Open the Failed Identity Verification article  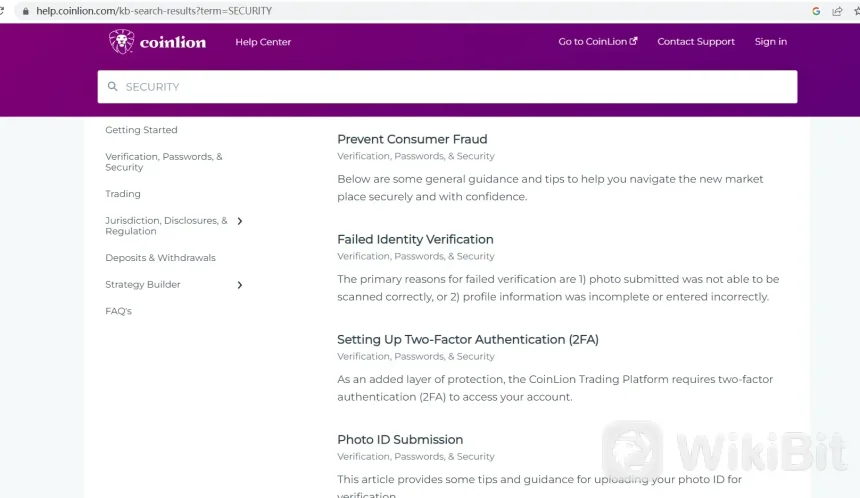click(415, 239)
